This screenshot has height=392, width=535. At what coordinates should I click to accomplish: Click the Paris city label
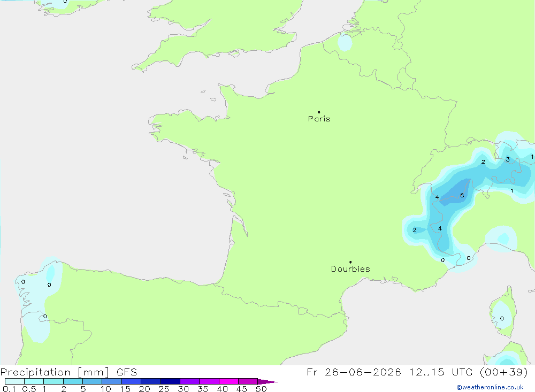319,119
